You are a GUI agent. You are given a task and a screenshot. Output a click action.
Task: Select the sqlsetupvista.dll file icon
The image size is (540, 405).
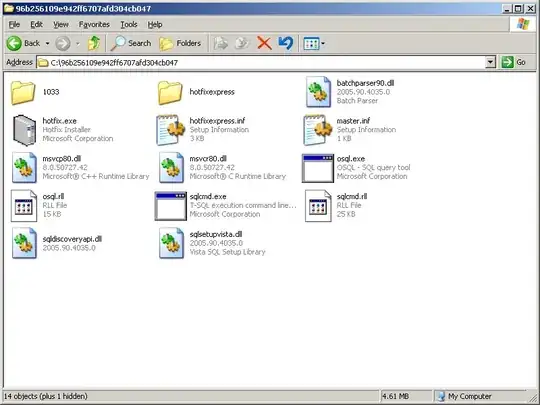[171, 243]
